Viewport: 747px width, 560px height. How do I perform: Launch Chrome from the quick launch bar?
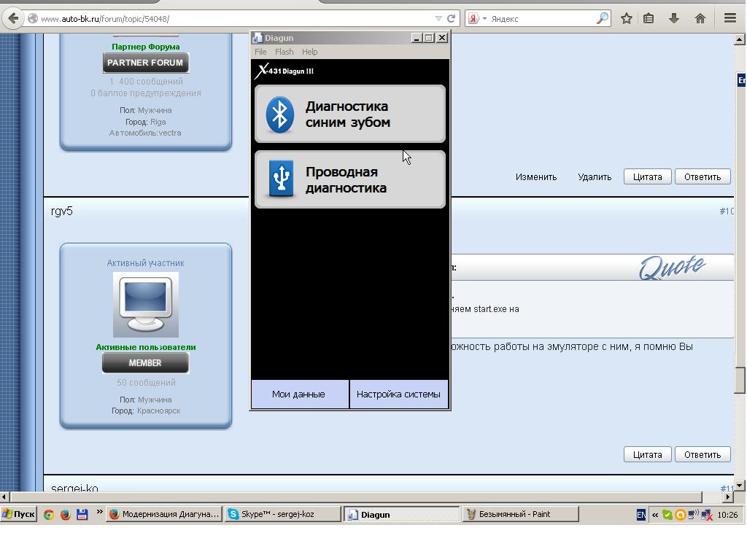point(49,515)
